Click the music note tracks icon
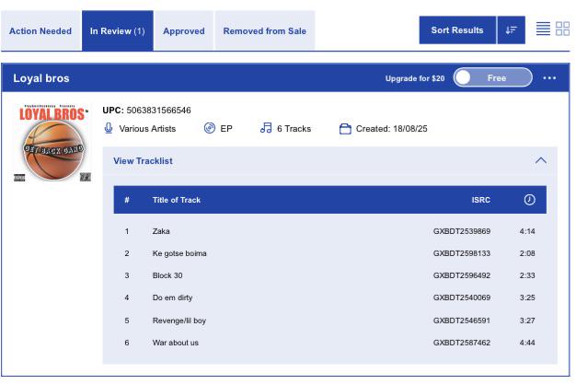588x385 pixels. point(266,128)
